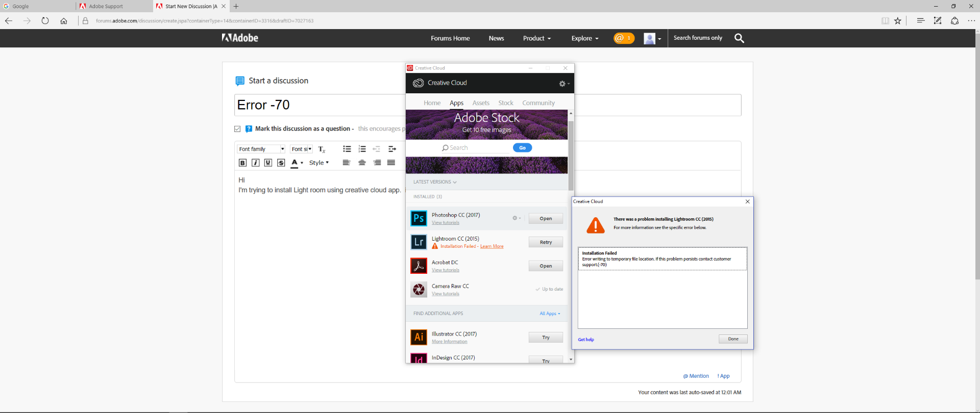Go to the browser home page
The width and height of the screenshot is (980, 413).
[x=63, y=21]
